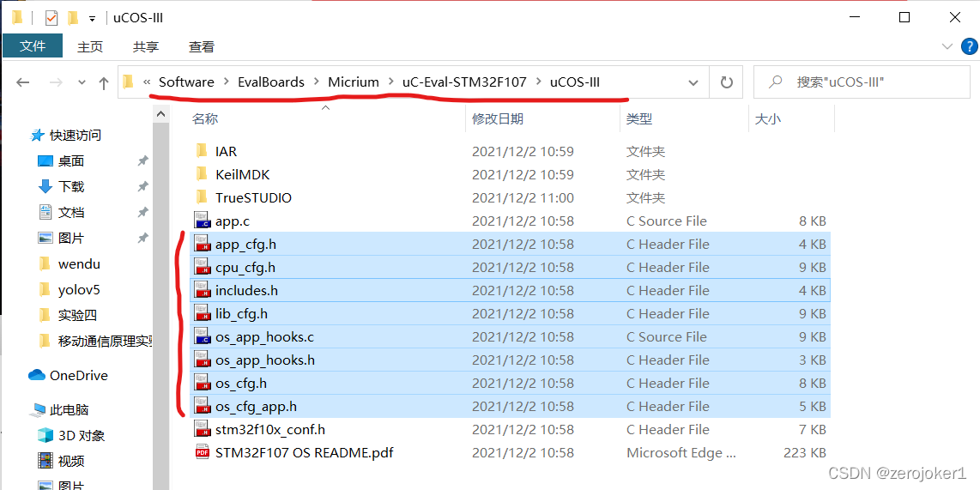
Task: Click the C Source File type for app.c
Action: [666, 221]
